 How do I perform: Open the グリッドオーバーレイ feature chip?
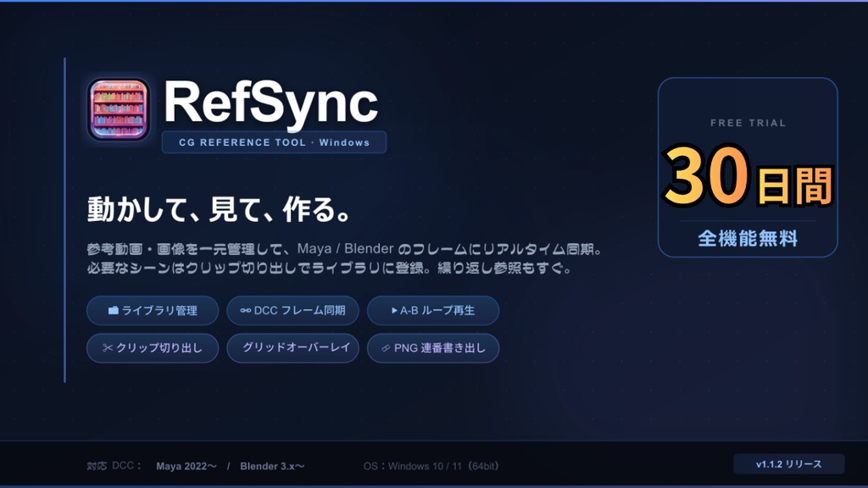tap(292, 347)
